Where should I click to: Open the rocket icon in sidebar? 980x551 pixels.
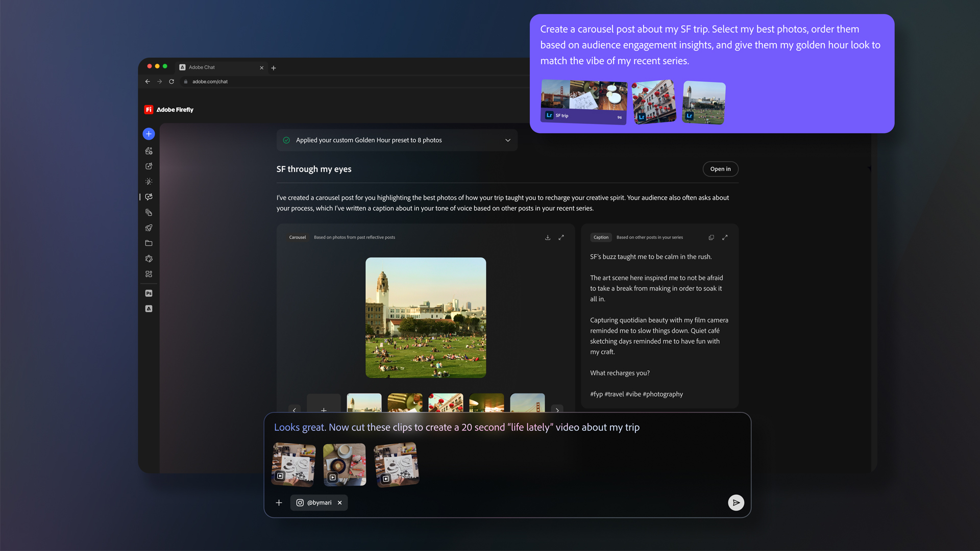pos(149,228)
